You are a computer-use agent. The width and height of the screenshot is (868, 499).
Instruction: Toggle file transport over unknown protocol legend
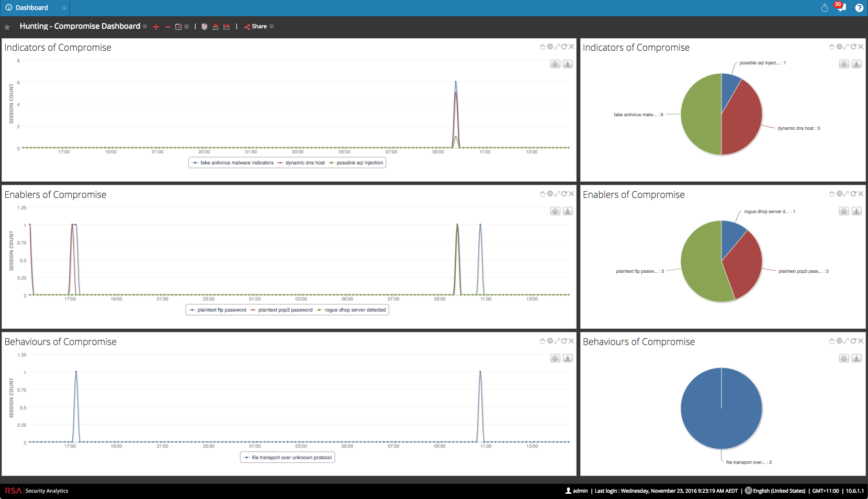tap(288, 458)
